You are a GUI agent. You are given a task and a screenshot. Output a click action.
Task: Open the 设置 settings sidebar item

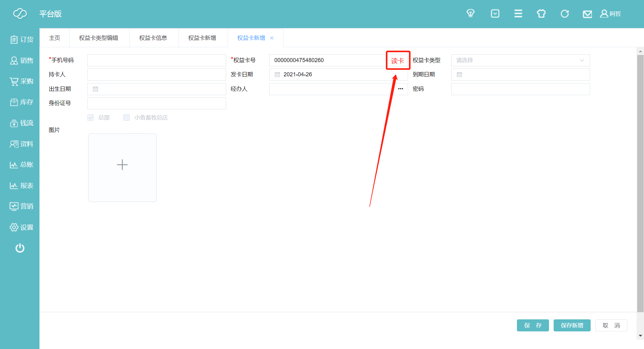point(21,227)
